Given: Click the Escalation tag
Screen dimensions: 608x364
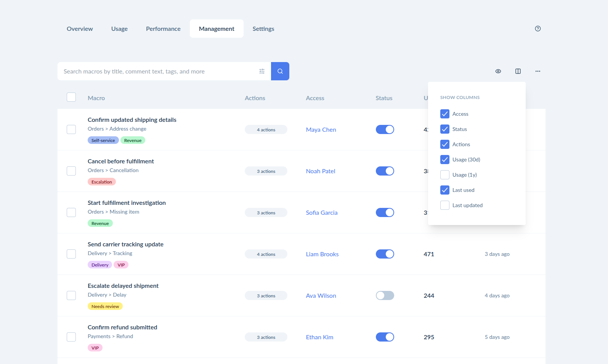Looking at the screenshot, I should tap(102, 182).
